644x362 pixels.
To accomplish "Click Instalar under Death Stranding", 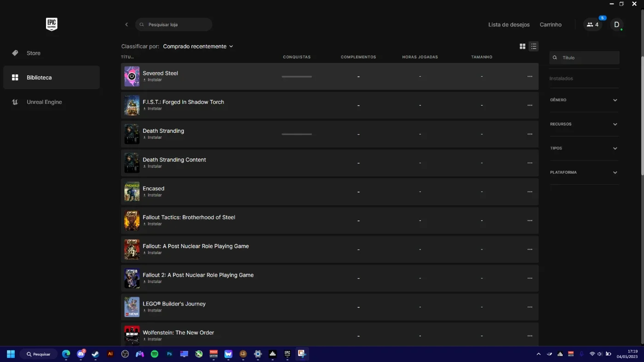I will click(x=152, y=137).
